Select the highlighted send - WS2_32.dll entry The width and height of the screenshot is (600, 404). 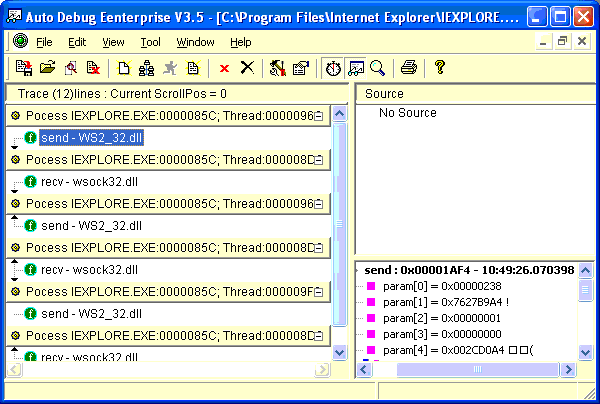click(x=91, y=138)
